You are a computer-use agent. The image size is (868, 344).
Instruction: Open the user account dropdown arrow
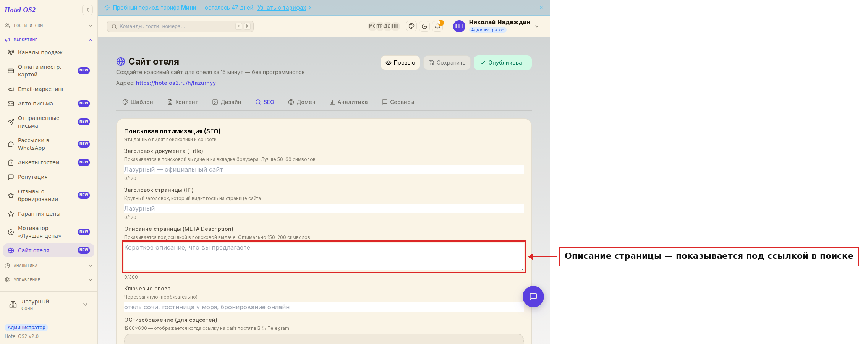point(537,26)
